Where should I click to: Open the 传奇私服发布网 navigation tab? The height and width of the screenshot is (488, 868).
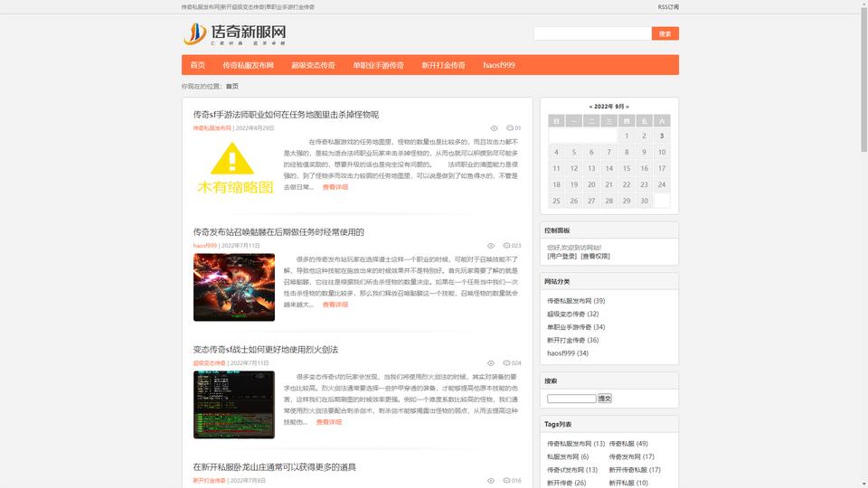pyautogui.click(x=248, y=65)
